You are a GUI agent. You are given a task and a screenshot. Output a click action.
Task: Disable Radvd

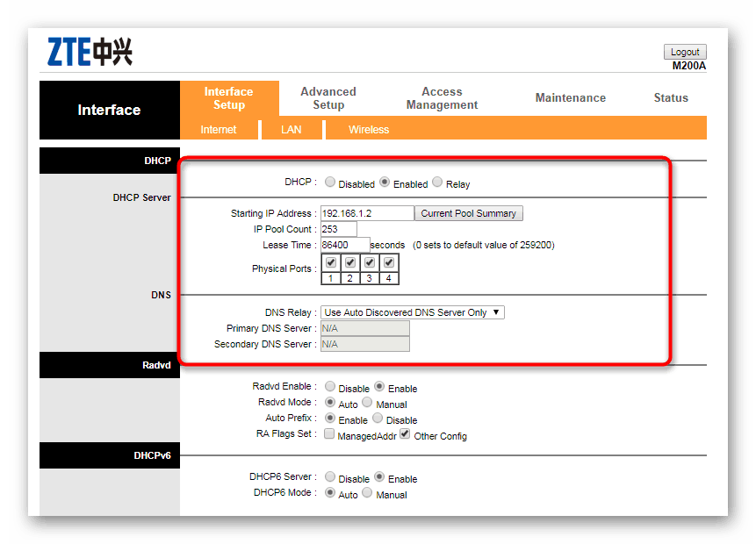329,387
